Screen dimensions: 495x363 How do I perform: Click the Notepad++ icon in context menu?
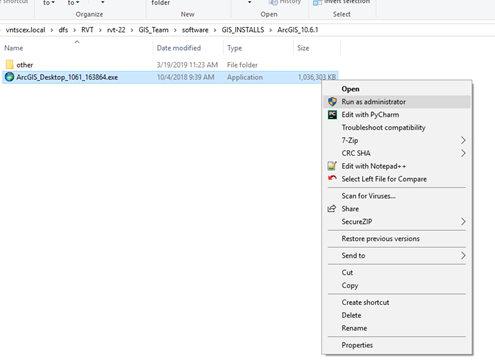[332, 166]
